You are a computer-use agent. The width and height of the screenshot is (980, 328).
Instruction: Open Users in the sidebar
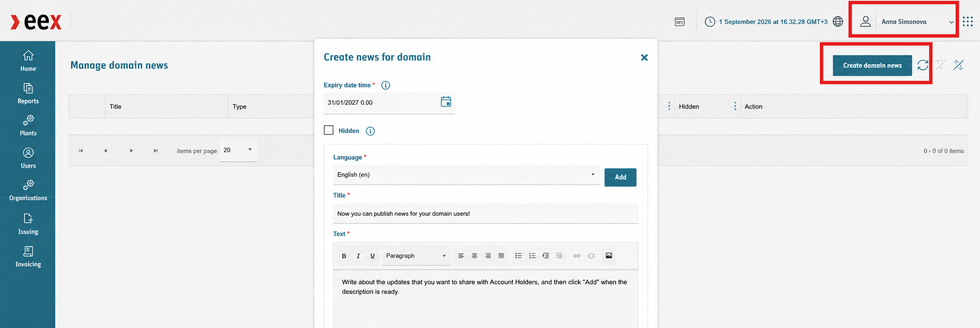point(28,158)
